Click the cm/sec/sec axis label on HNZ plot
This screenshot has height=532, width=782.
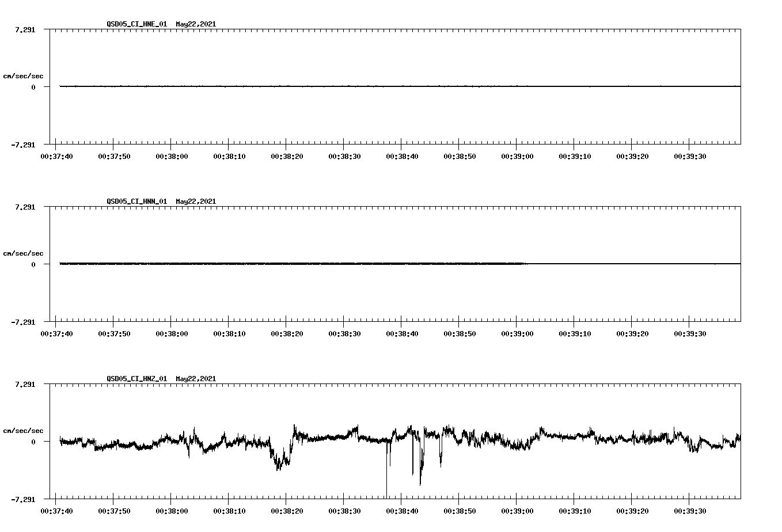(23, 429)
